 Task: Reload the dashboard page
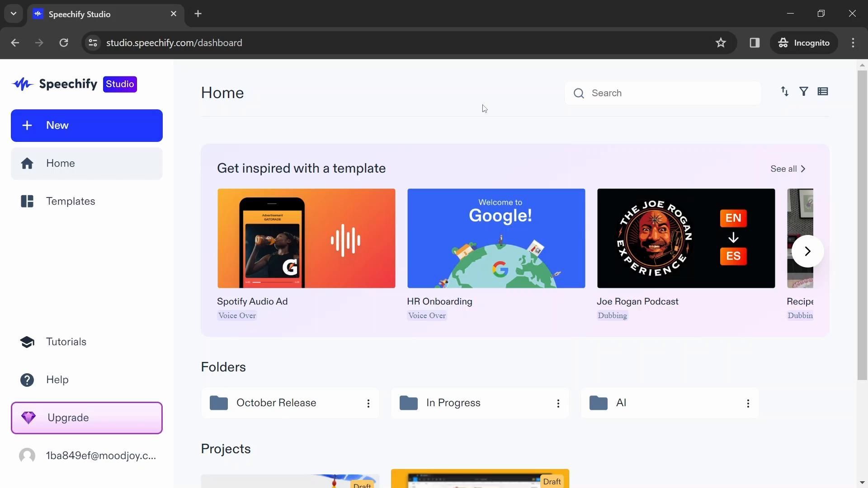click(64, 43)
